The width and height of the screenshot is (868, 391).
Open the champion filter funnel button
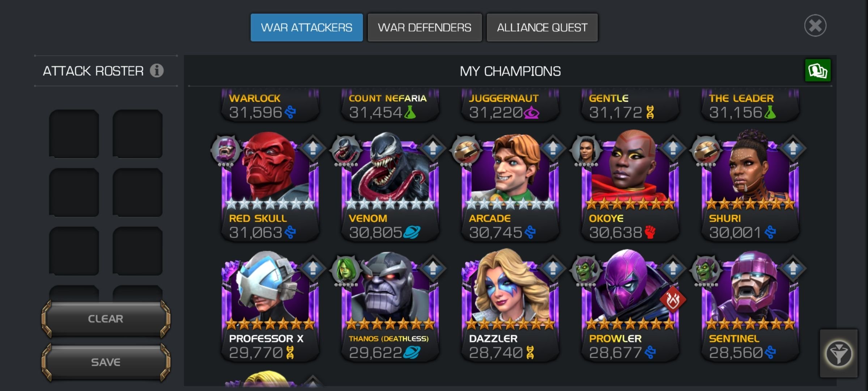pyautogui.click(x=838, y=353)
